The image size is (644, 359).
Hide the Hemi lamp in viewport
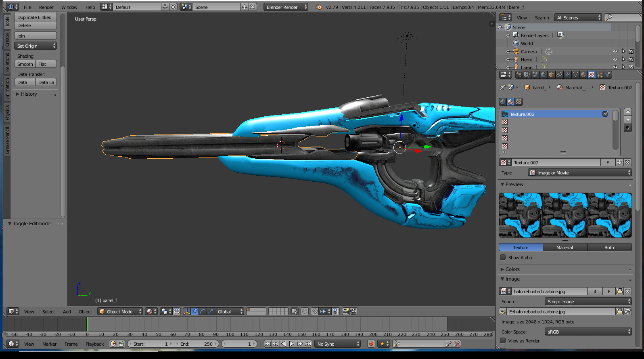(x=615, y=59)
